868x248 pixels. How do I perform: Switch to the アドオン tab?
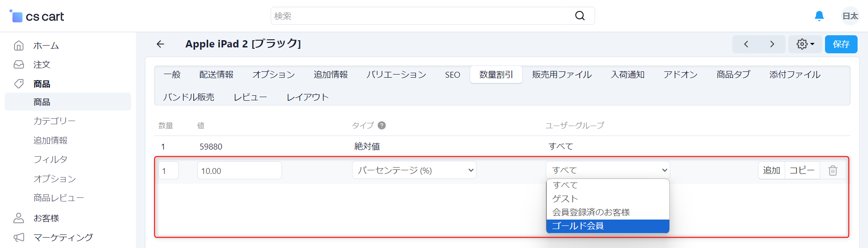click(681, 75)
